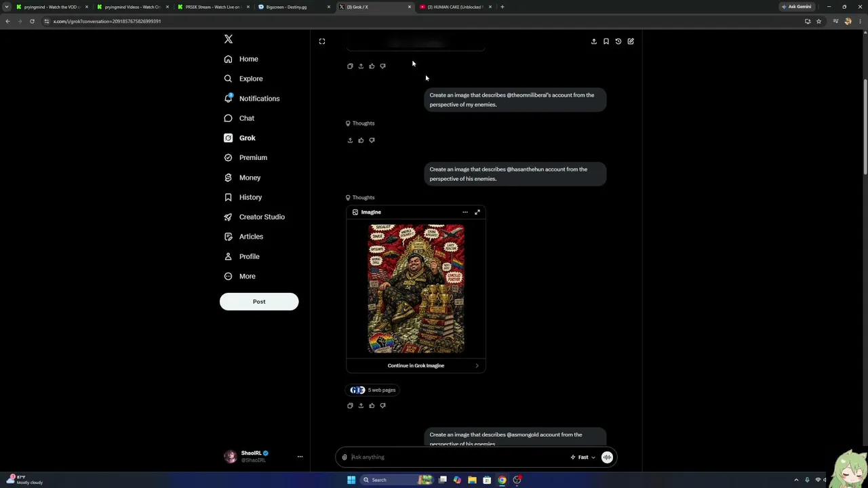
Task: Open the Windows Start menu
Action: click(x=351, y=480)
